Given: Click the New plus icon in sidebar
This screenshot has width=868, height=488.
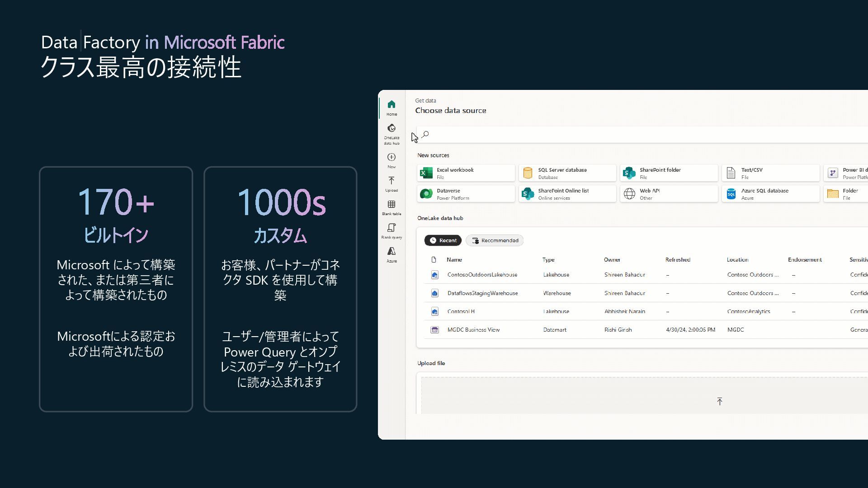Looking at the screenshot, I should 392,158.
